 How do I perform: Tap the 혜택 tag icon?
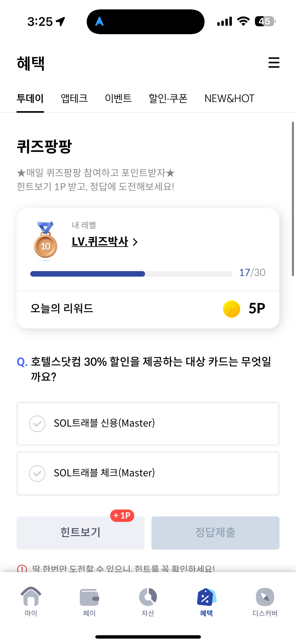[206, 597]
